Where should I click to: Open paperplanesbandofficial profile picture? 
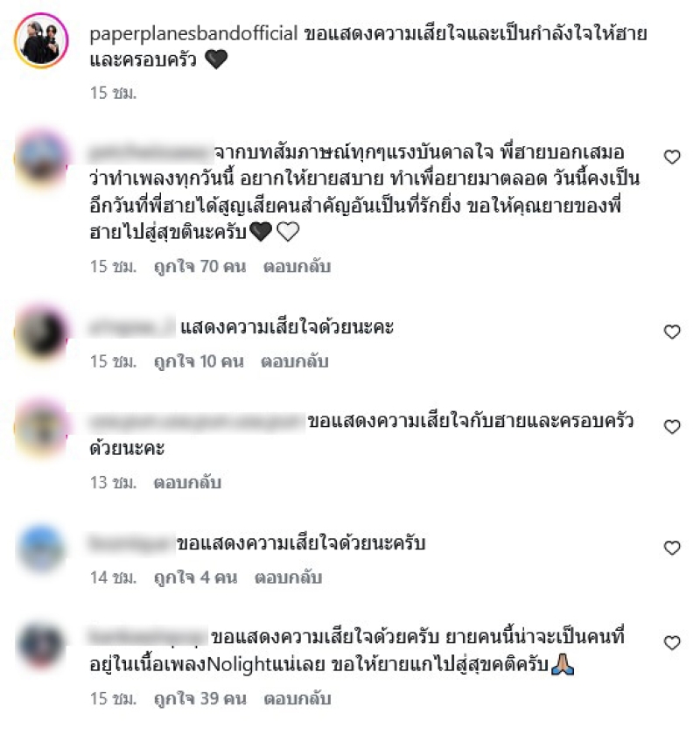click(x=42, y=41)
